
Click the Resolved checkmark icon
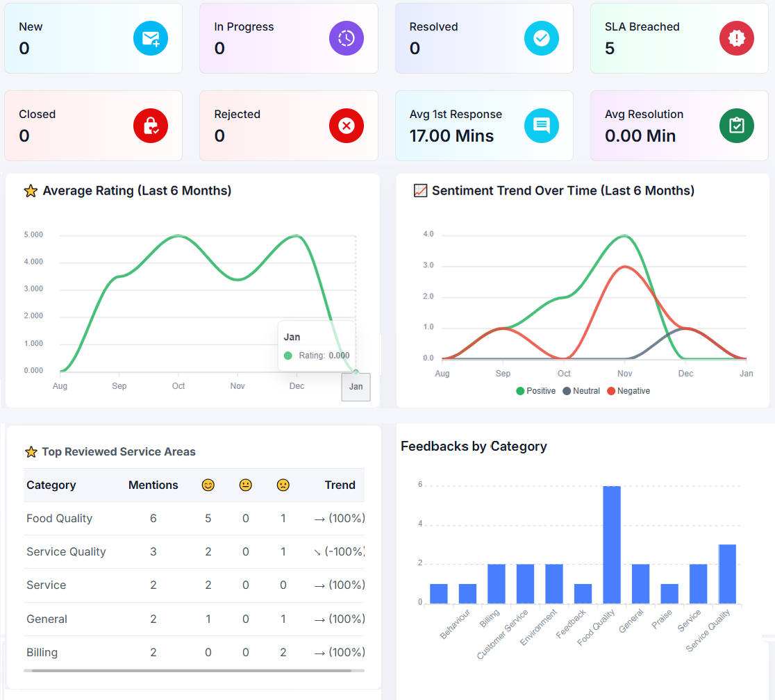click(x=541, y=38)
